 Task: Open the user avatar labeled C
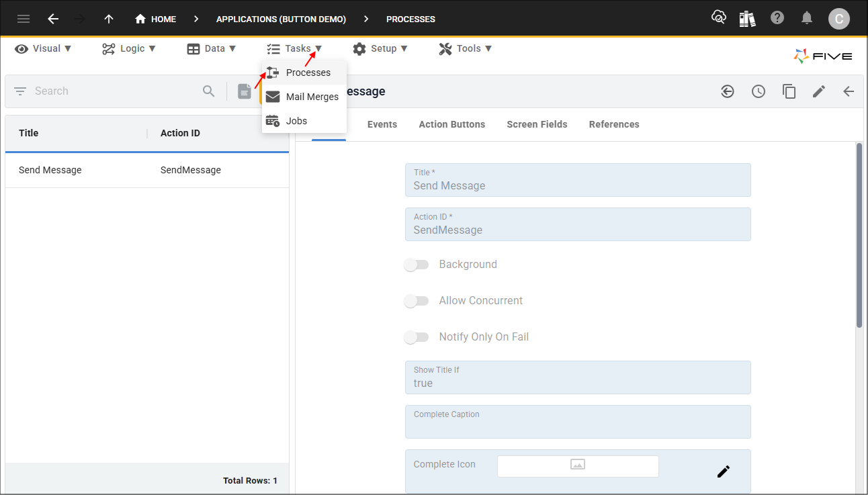[x=838, y=19]
